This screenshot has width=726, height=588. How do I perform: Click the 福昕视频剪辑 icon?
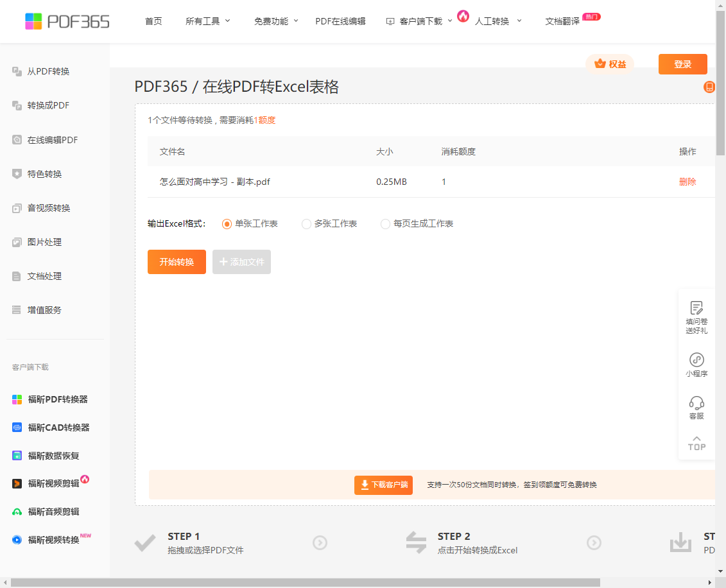pos(17,484)
